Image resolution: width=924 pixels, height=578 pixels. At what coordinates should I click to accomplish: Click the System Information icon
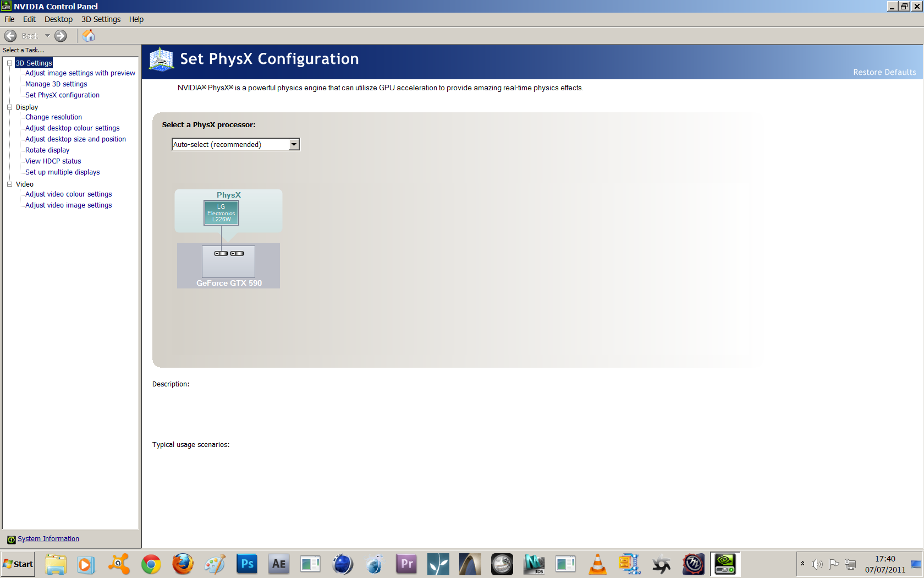[x=11, y=539]
